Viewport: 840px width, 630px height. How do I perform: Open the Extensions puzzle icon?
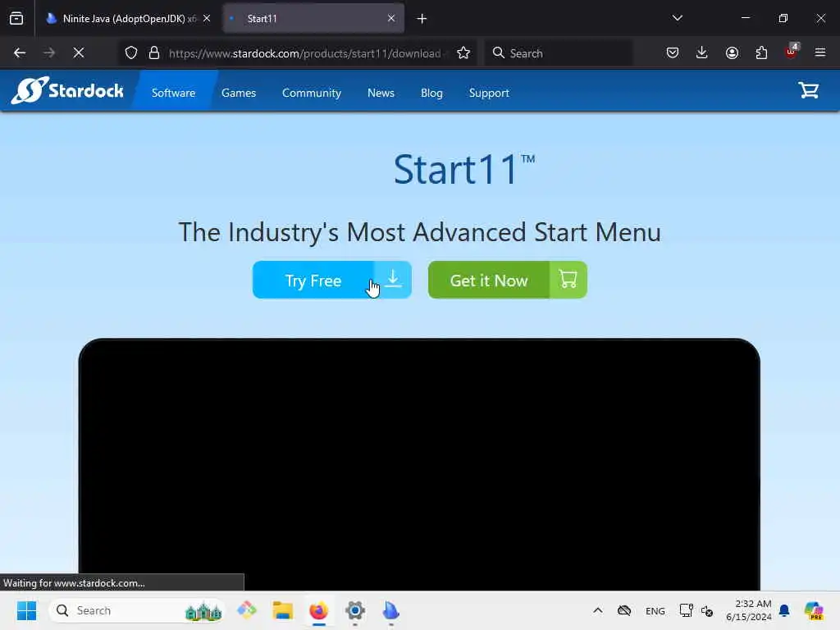[761, 52]
